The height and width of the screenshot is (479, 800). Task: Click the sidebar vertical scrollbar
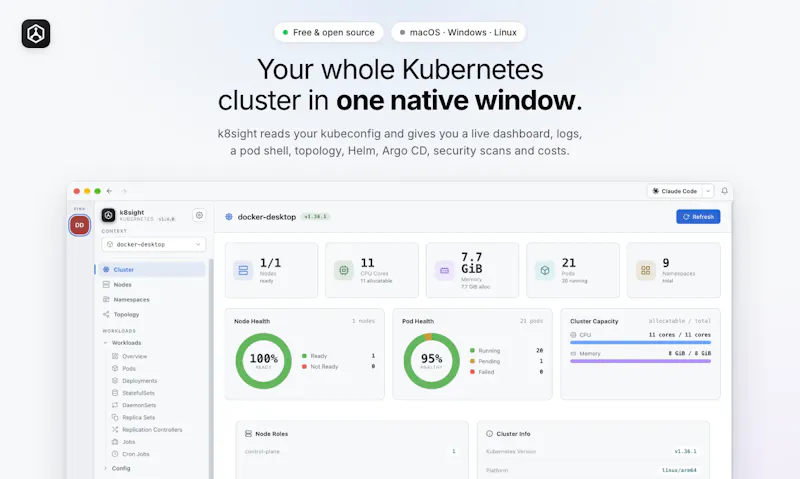click(x=211, y=367)
